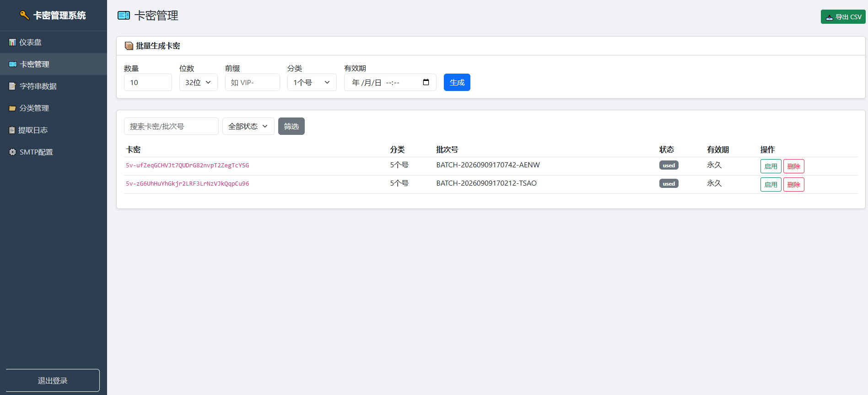Click 启用 for batch AENW row

pos(771,166)
